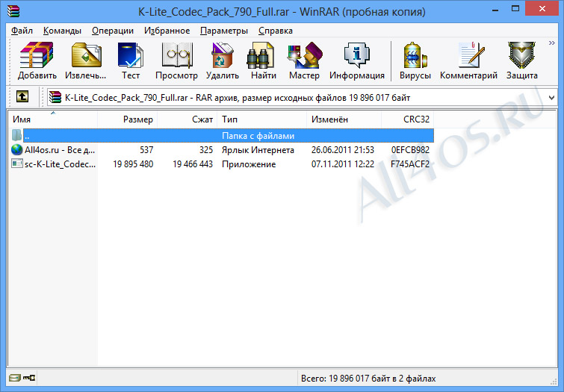Click the date '07.11.2011 12:22'
Image resolution: width=564 pixels, height=392 pixels.
tap(343, 164)
